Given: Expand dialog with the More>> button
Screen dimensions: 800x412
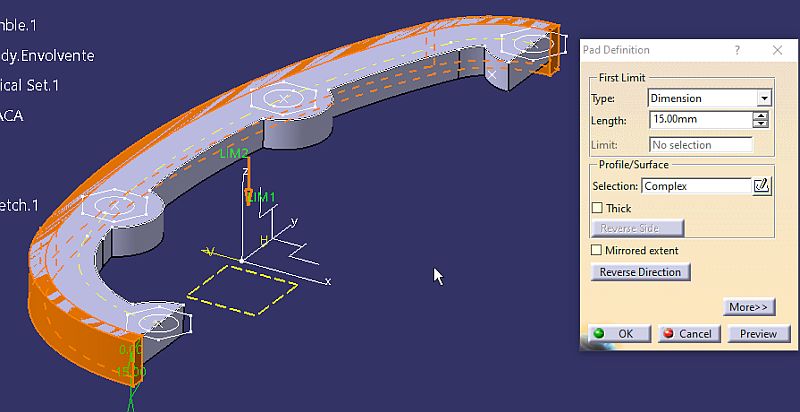Looking at the screenshot, I should pos(749,307).
